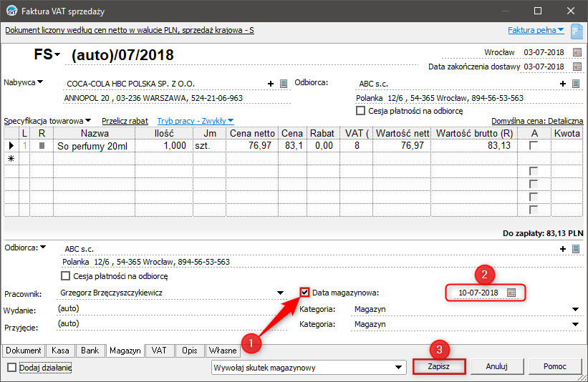Expand second Kategoria Magazyn dropdown
588x382 pixels.
575,324
